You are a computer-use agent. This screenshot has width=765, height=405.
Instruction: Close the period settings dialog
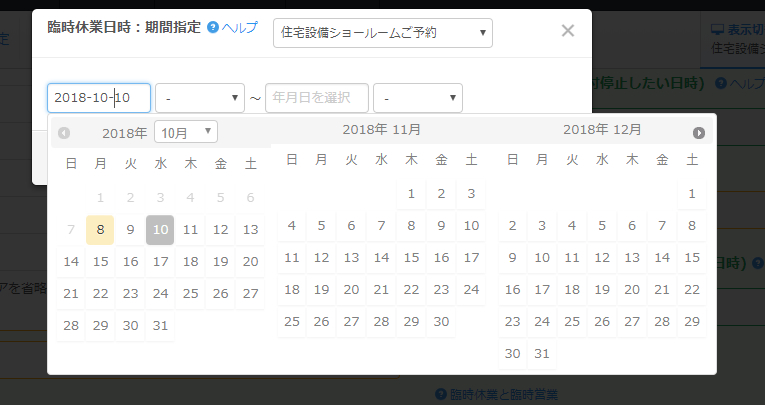click(x=568, y=30)
